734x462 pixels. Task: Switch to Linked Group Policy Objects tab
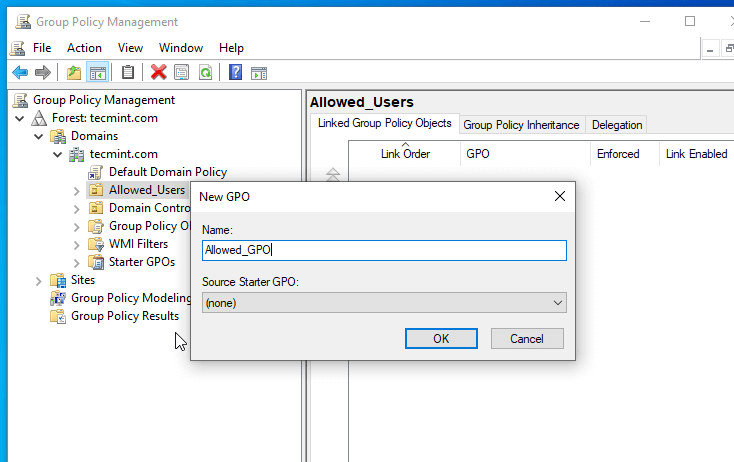385,123
